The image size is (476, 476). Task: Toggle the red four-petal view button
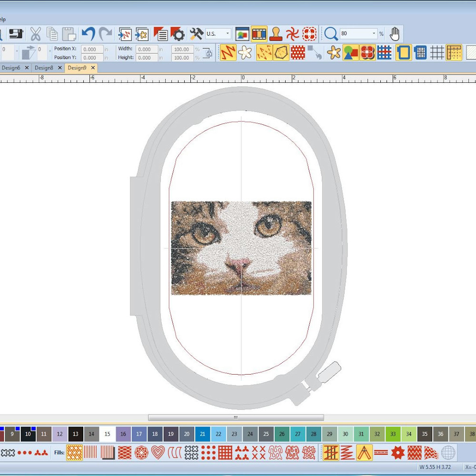(367, 52)
